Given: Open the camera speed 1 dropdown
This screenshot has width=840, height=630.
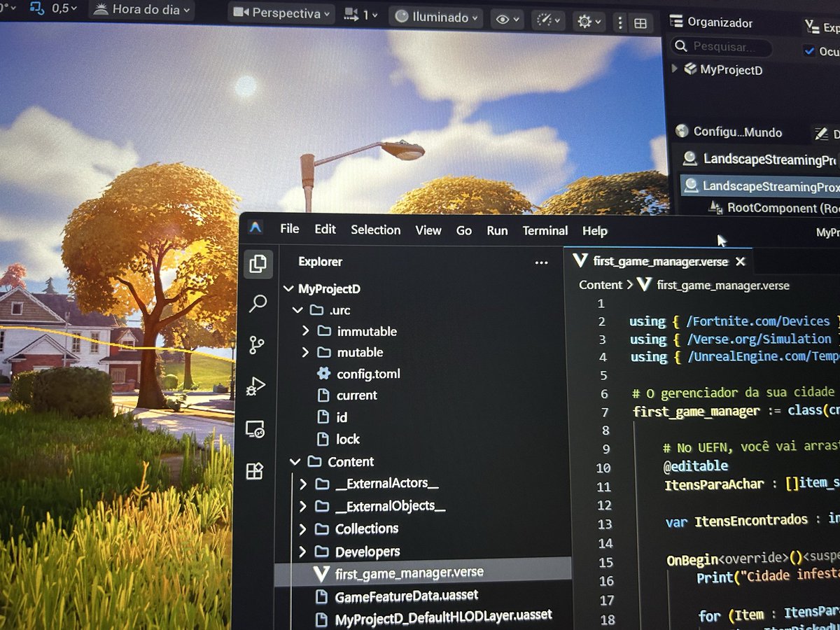Looking at the screenshot, I should 360,15.
